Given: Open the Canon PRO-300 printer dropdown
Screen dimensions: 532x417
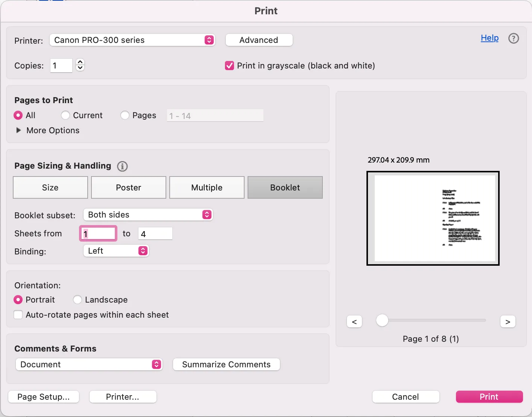Looking at the screenshot, I should 132,40.
